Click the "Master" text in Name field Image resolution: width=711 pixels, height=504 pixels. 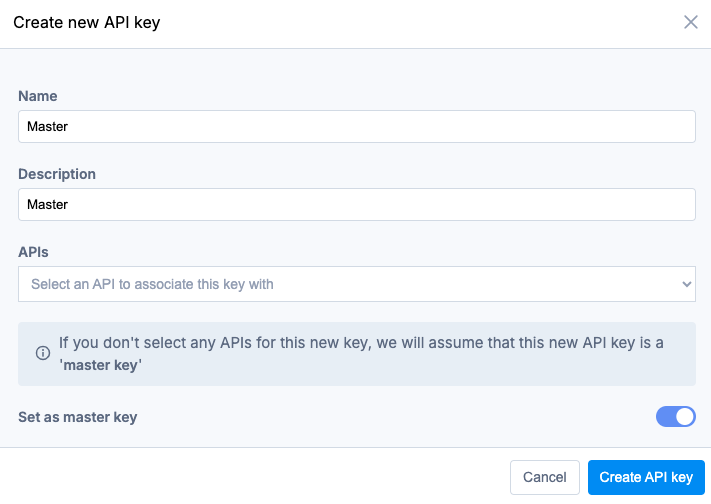pos(47,127)
